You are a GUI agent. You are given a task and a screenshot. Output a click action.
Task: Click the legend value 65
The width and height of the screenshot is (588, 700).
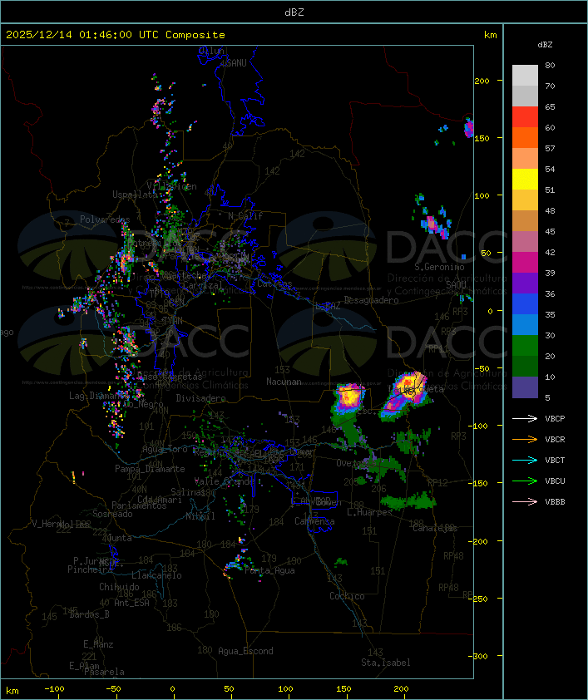550,106
